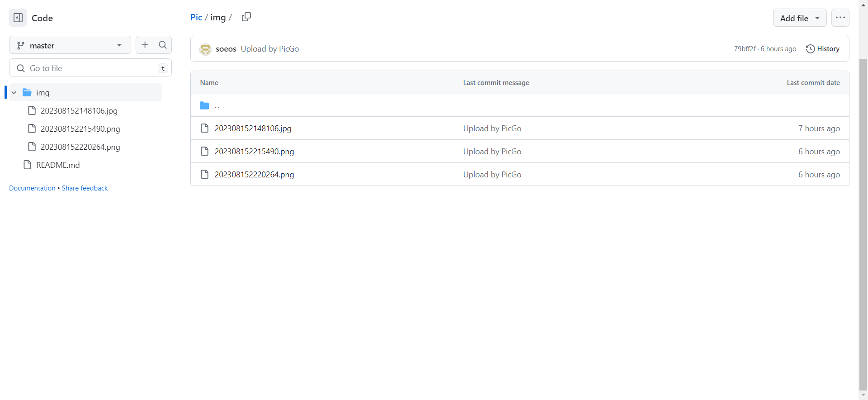Image resolution: width=868 pixels, height=400 pixels.
Task: Copy the path using the copy icon
Action: (x=246, y=17)
